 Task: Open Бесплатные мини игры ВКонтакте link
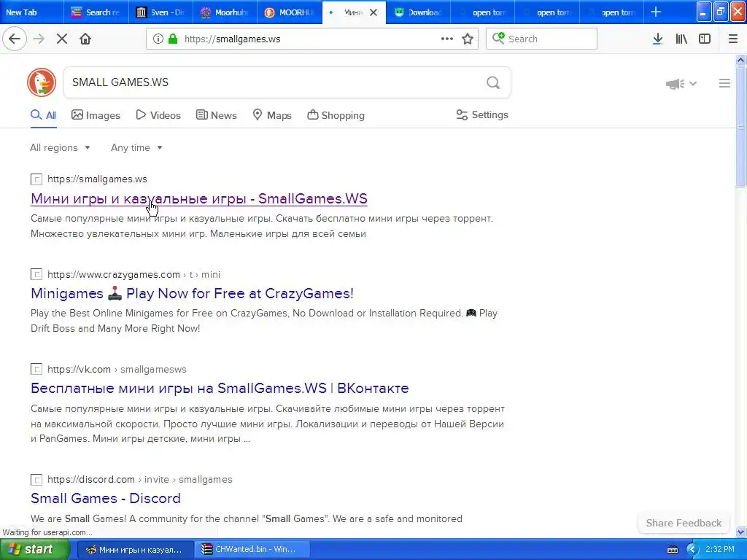220,388
